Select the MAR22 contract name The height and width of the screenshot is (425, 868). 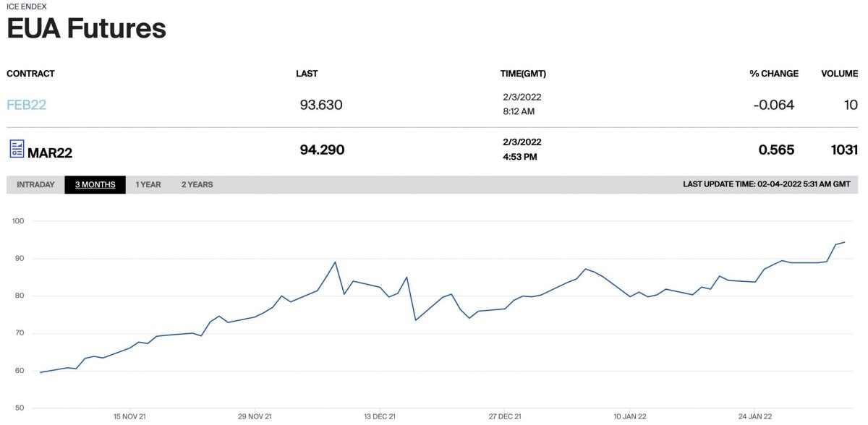pos(50,153)
